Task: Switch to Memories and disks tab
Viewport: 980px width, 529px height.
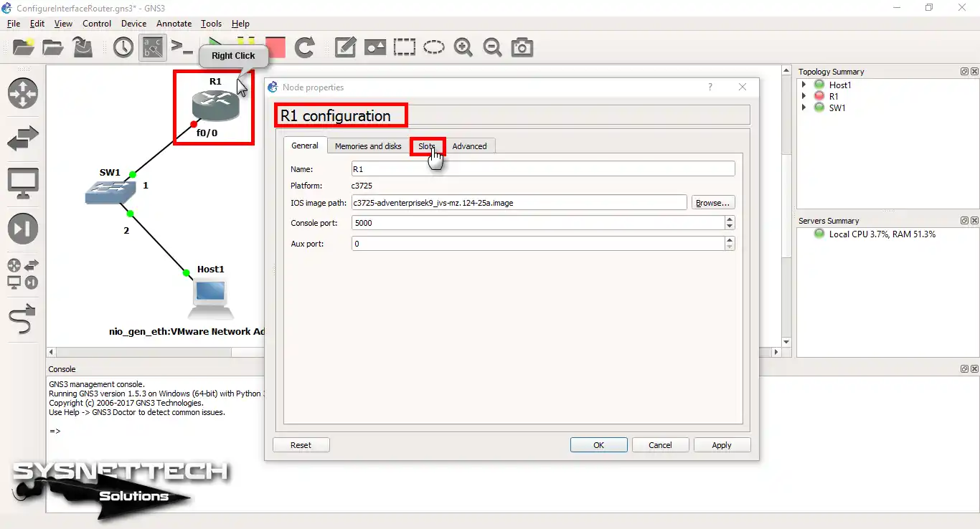Action: coord(368,146)
